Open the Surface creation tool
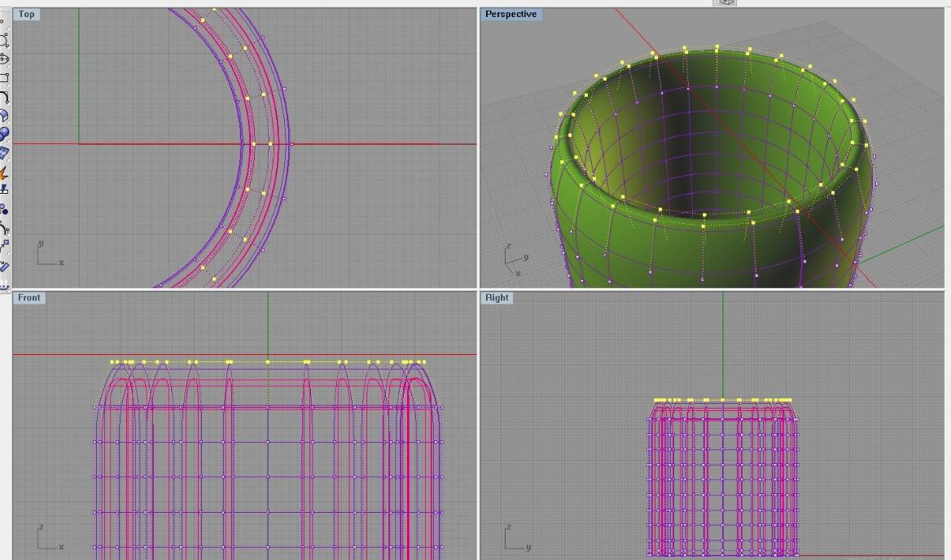The image size is (951, 560). [x=4, y=115]
